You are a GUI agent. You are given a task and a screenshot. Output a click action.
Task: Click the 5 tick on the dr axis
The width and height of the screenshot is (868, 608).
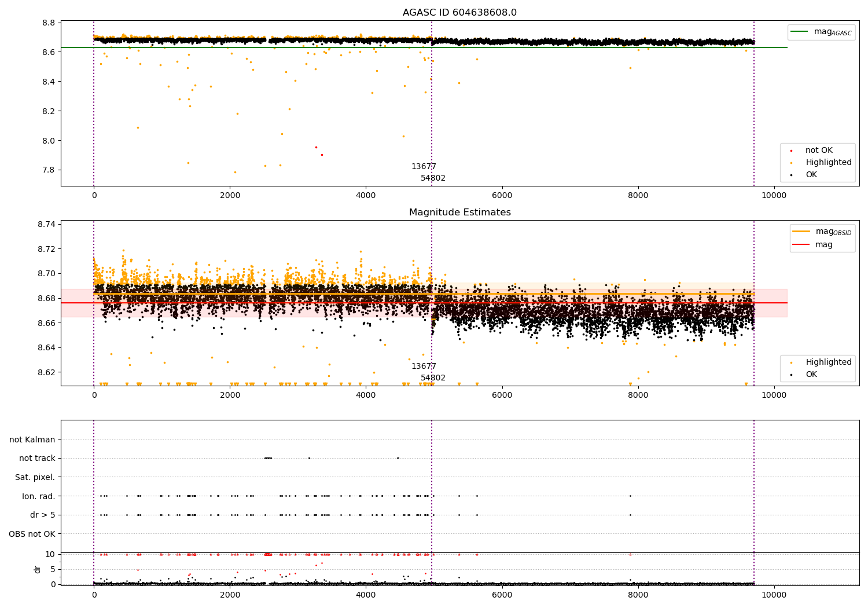tap(53, 569)
